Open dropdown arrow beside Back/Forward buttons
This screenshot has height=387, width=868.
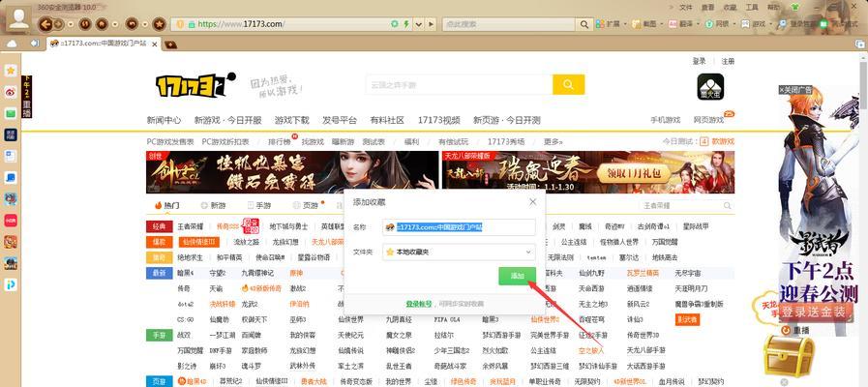pyautogui.click(x=71, y=24)
